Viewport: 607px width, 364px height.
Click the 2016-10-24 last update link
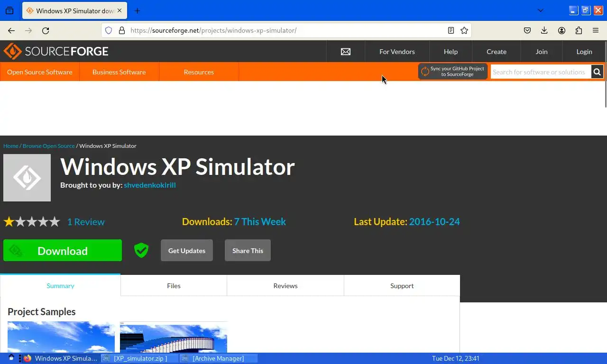(434, 221)
